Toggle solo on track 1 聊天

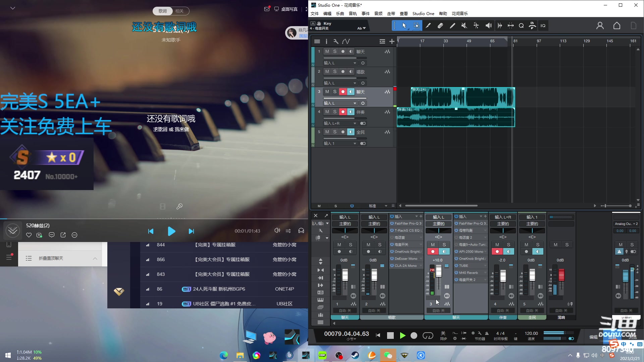[x=335, y=51]
